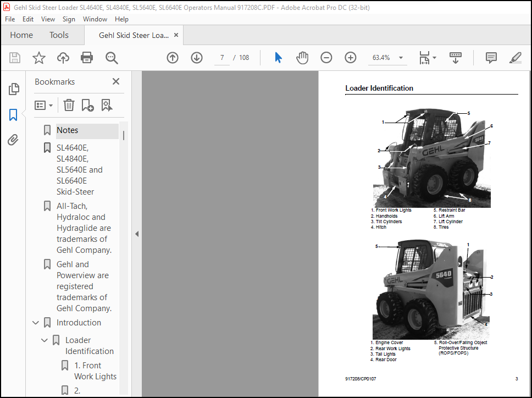Click the bookmarks panel scrollbar thumb

(124, 135)
